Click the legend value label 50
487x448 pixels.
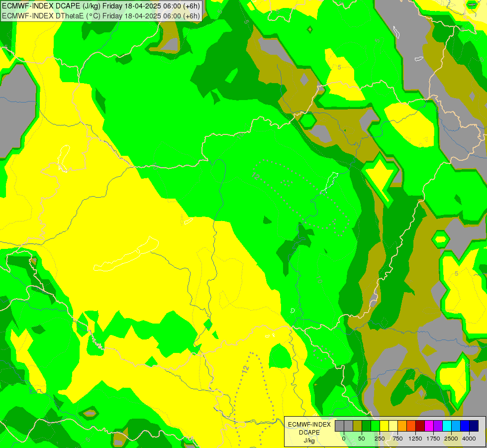click(362, 439)
